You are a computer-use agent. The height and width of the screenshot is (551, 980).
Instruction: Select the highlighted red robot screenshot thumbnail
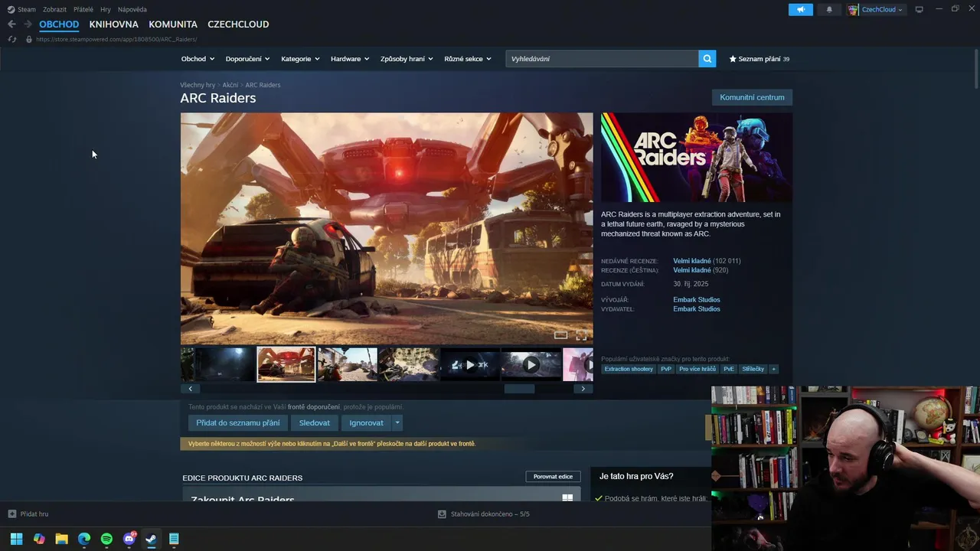click(x=286, y=364)
